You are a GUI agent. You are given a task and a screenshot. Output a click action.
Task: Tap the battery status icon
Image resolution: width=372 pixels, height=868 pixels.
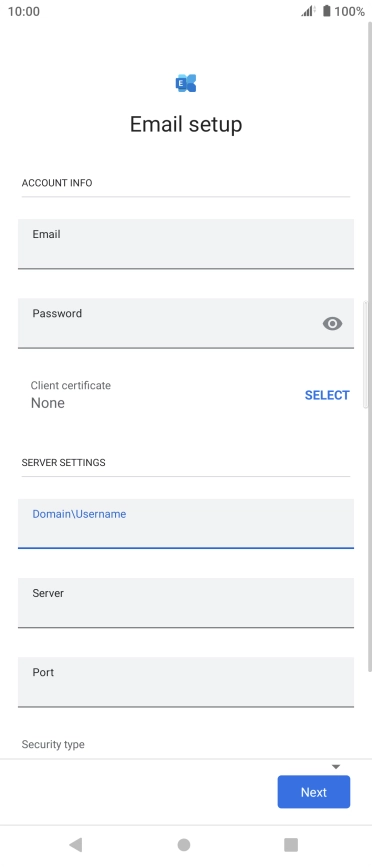tap(326, 11)
